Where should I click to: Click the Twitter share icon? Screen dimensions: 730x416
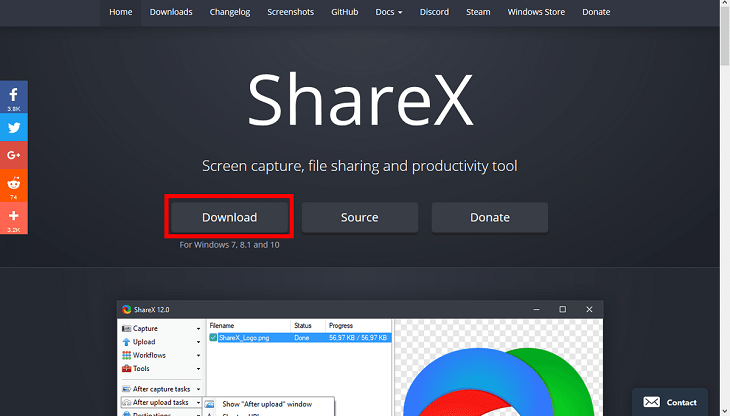point(13,127)
